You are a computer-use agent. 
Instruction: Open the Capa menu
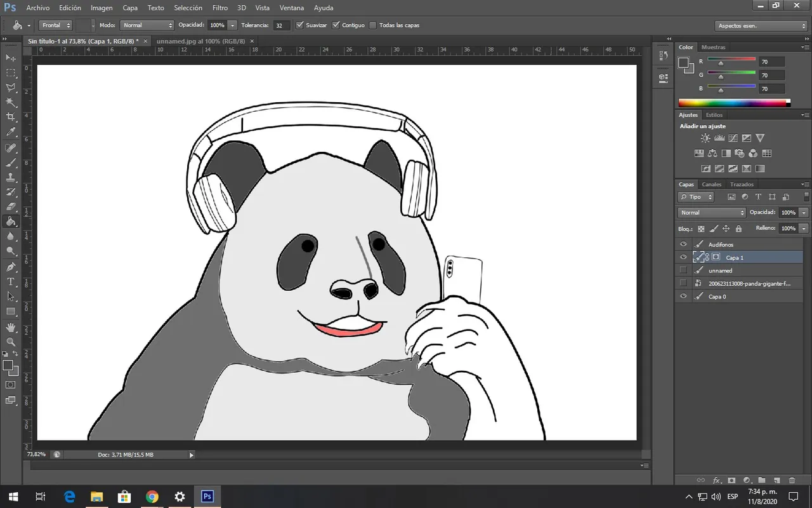click(130, 8)
